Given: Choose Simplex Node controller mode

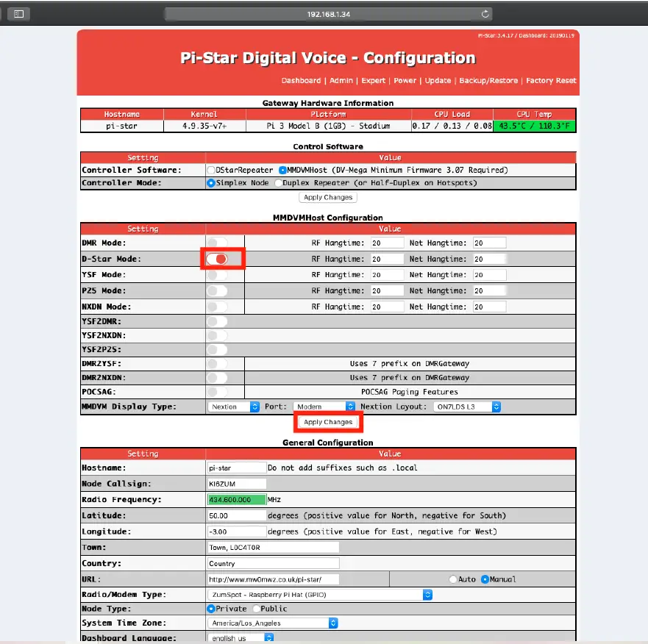Looking at the screenshot, I should pyautogui.click(x=211, y=183).
